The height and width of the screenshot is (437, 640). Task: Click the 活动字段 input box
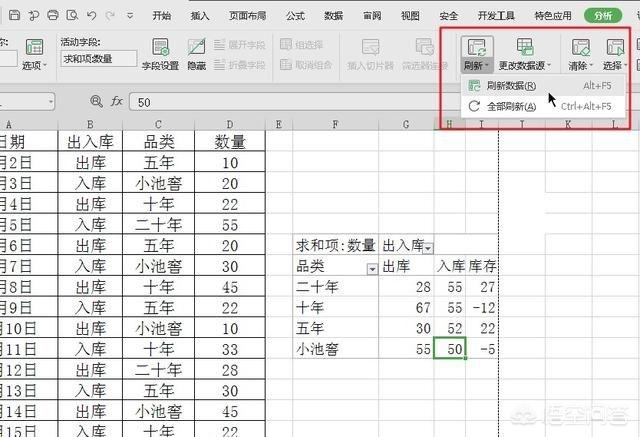click(99, 59)
